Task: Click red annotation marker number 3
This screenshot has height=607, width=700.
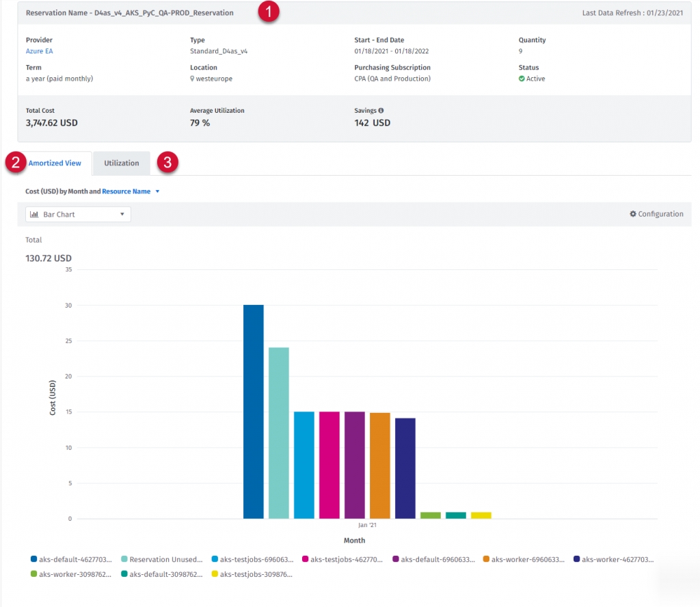Action: click(167, 163)
